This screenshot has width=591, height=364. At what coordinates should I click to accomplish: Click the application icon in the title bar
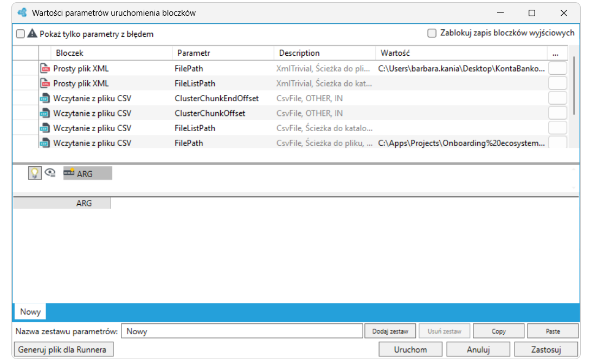pyautogui.click(x=23, y=12)
